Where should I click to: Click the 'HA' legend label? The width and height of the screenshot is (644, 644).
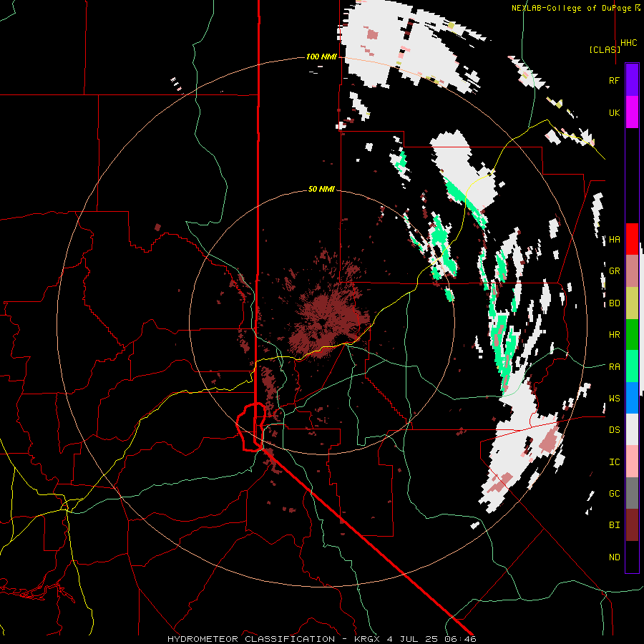tap(614, 239)
